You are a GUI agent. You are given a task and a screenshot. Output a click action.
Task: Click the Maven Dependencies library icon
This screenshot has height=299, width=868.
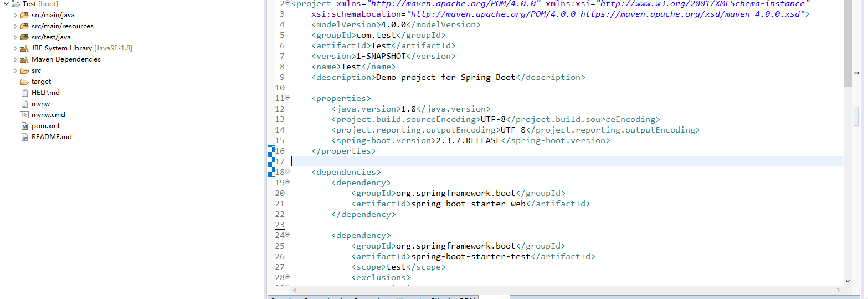24,59
